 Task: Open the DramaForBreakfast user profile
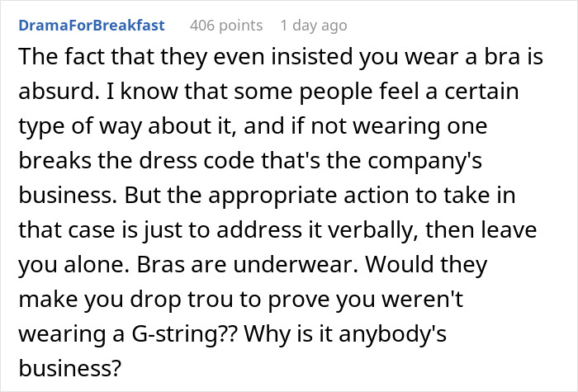tap(92, 26)
